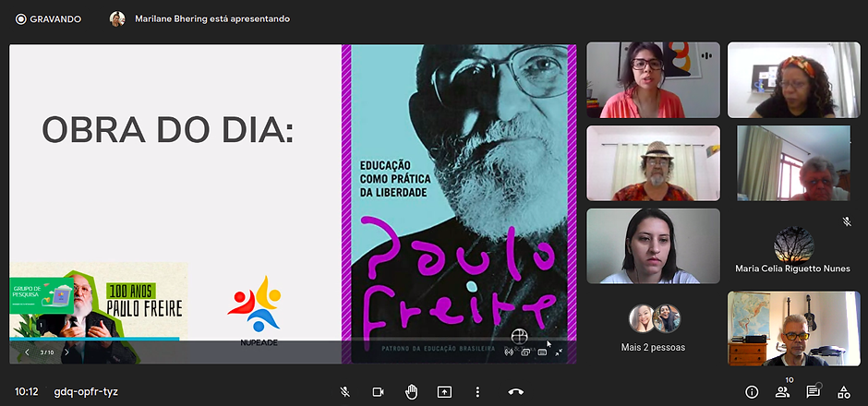Select the tile of the participant in the straw hat

coord(653,163)
